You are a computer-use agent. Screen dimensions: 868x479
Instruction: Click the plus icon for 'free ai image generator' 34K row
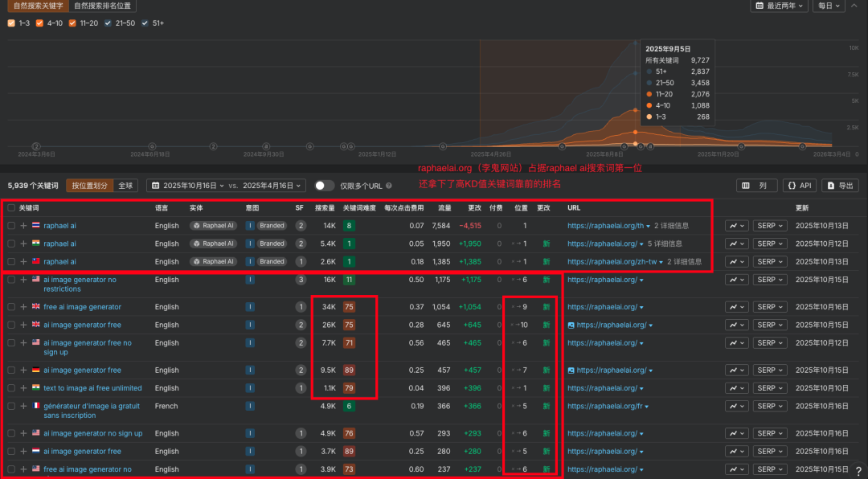click(x=23, y=307)
